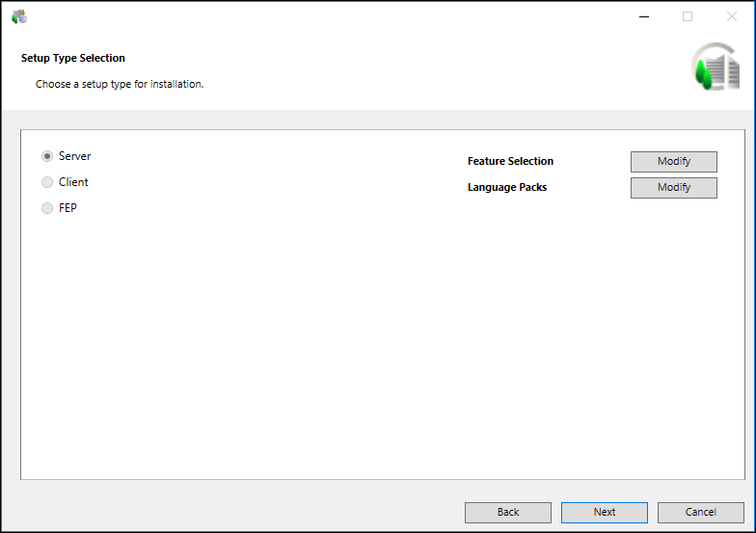
Task: Cancel the installation
Action: [x=701, y=512]
